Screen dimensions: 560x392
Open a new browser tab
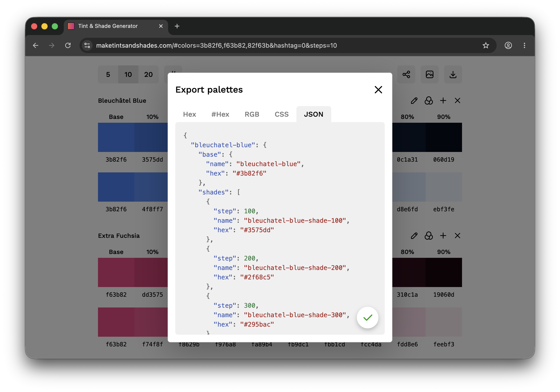pyautogui.click(x=177, y=26)
